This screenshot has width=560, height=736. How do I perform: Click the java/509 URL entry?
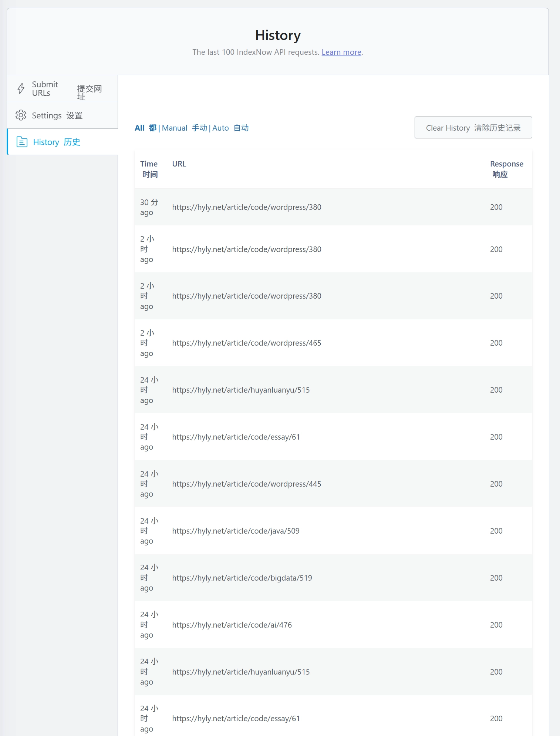[x=236, y=531]
